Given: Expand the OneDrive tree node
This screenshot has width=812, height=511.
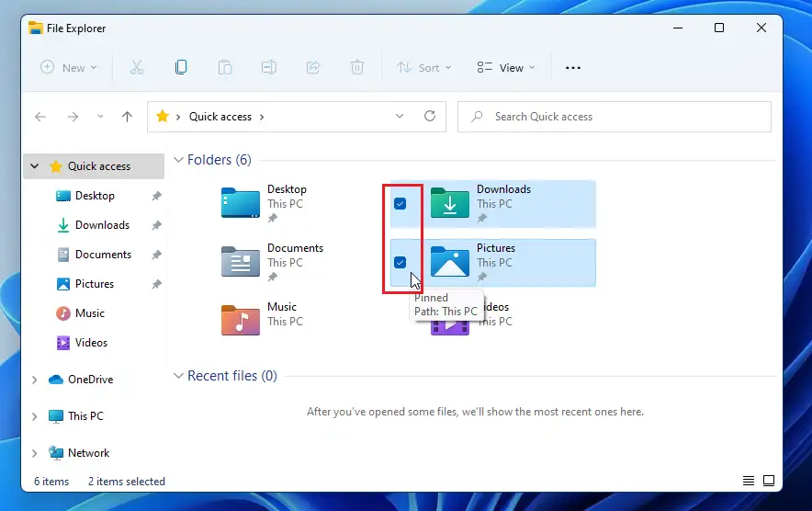Looking at the screenshot, I should click(x=35, y=380).
